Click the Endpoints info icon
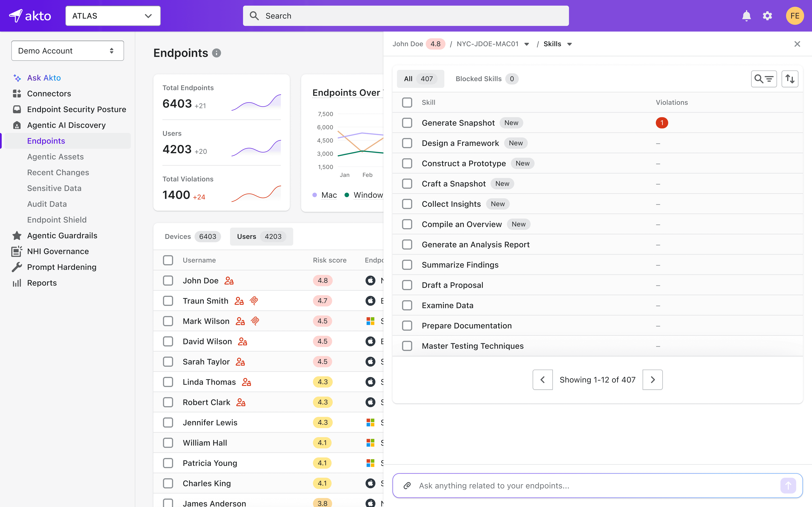Viewport: 812px width, 507px height. tap(216, 53)
